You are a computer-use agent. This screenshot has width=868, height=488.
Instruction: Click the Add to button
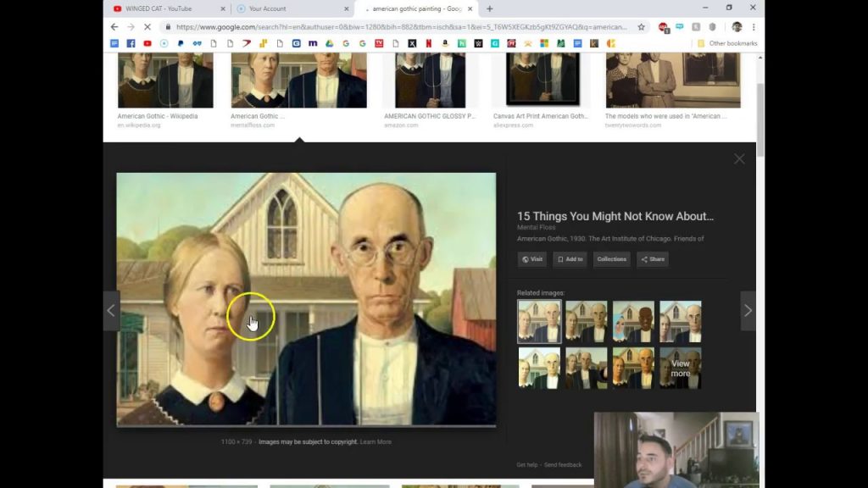tap(570, 259)
